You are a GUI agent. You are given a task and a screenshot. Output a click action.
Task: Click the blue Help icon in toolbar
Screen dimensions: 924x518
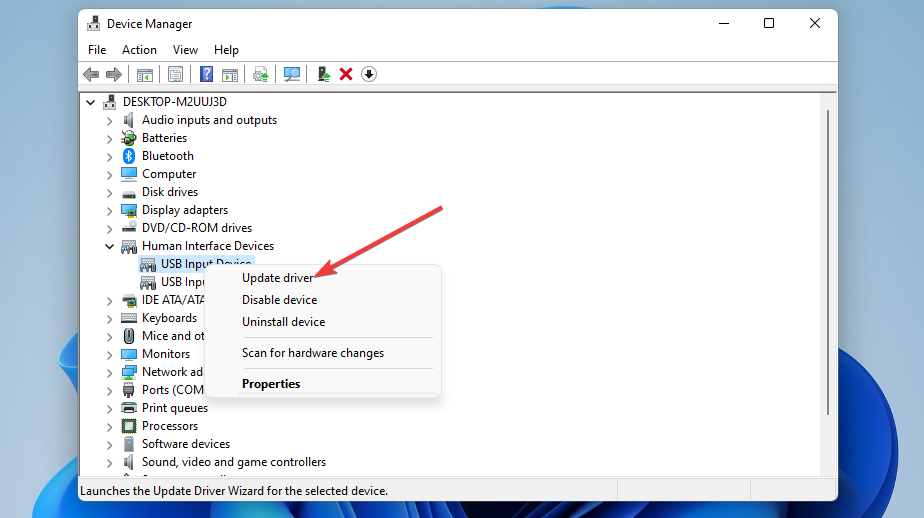coord(206,74)
